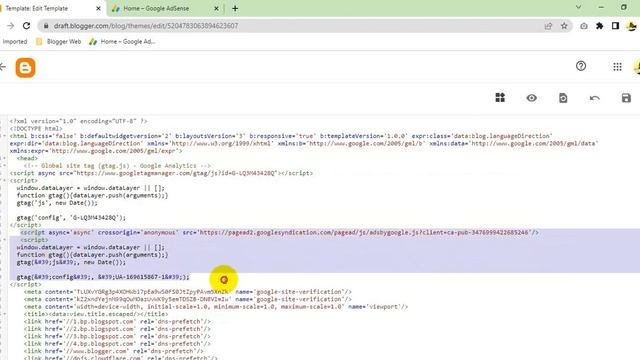Open the Google apps grid icon
Image resolution: width=640 pixels, height=360 pixels.
tap(617, 67)
